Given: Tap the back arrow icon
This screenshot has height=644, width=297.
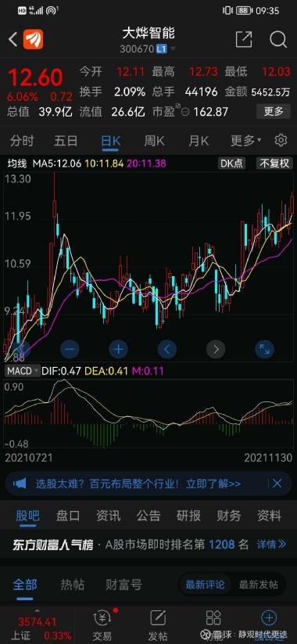Looking at the screenshot, I should (x=13, y=40).
